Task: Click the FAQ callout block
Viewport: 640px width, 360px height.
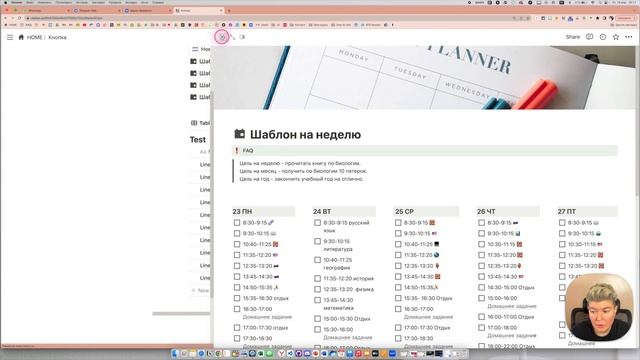Action: pos(425,151)
